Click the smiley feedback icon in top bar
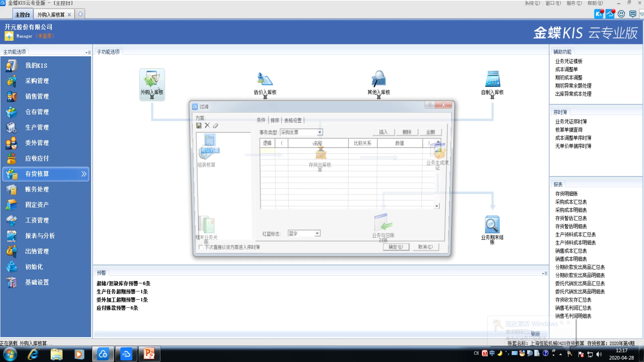Image resolution: width=644 pixels, height=362 pixels. [x=622, y=14]
